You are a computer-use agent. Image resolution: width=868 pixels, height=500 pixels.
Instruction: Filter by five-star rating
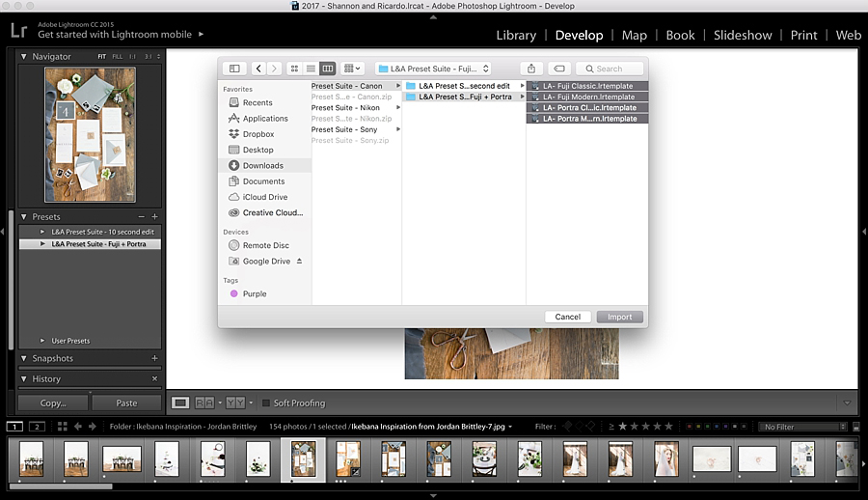(668, 427)
